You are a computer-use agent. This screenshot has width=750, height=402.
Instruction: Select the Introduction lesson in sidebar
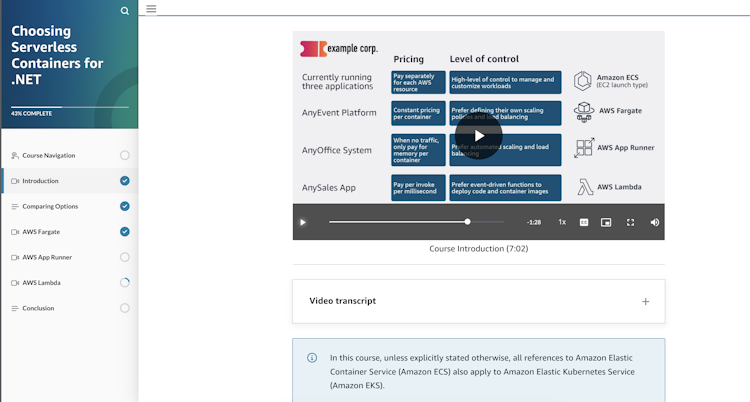pos(70,181)
